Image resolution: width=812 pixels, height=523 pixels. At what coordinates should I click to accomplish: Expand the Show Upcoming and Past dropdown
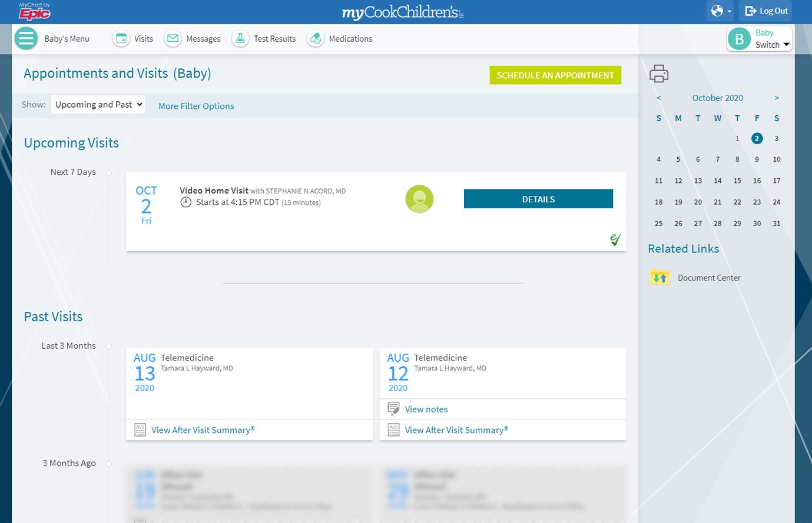point(98,105)
